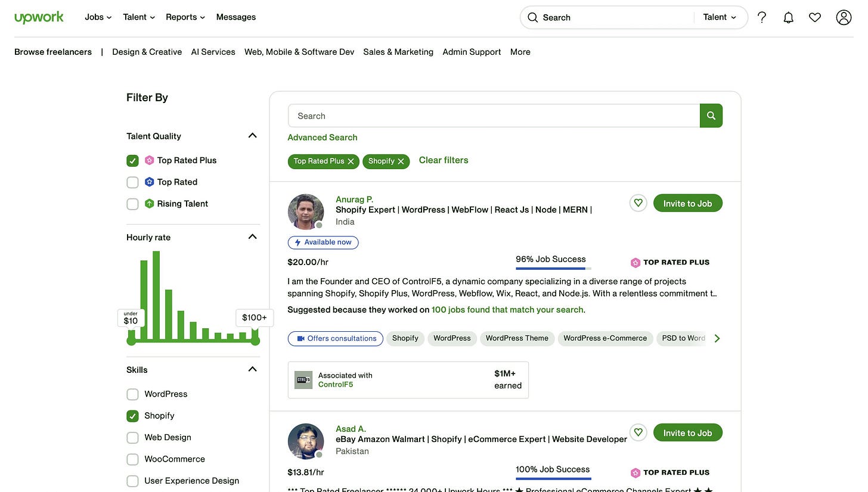This screenshot has width=868, height=492.
Task: Click Offers consultations video badge
Action: tap(336, 338)
